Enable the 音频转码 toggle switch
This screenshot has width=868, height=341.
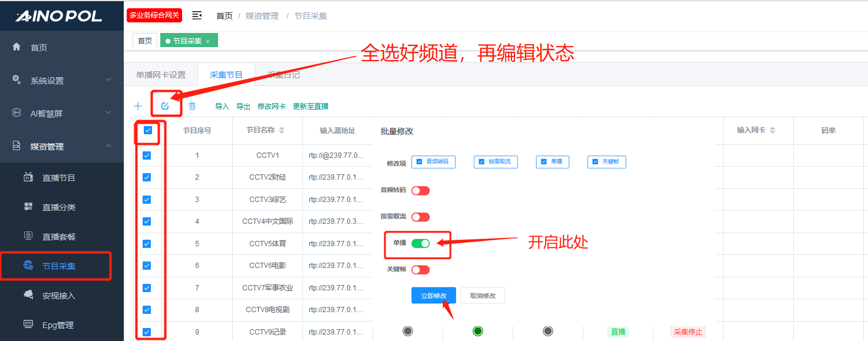coord(421,191)
